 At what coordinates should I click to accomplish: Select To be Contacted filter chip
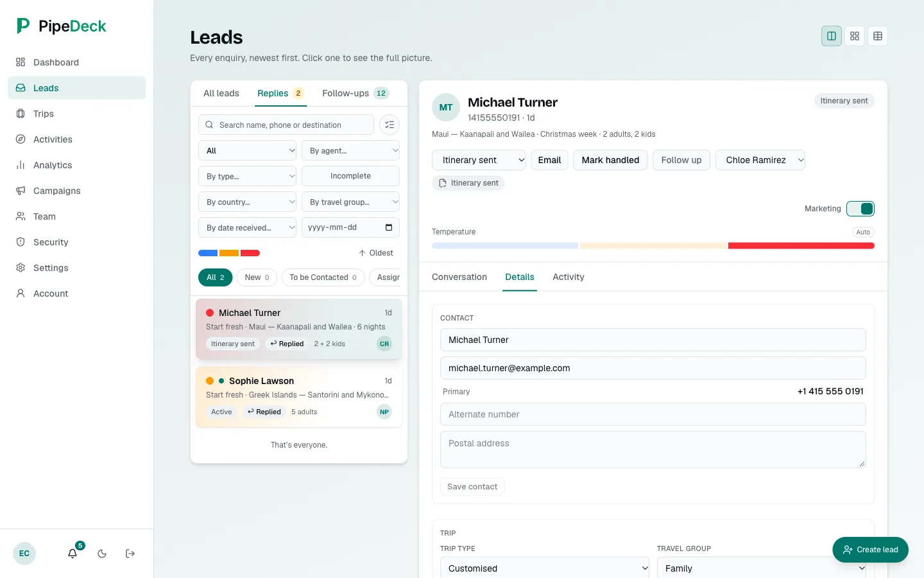323,277
